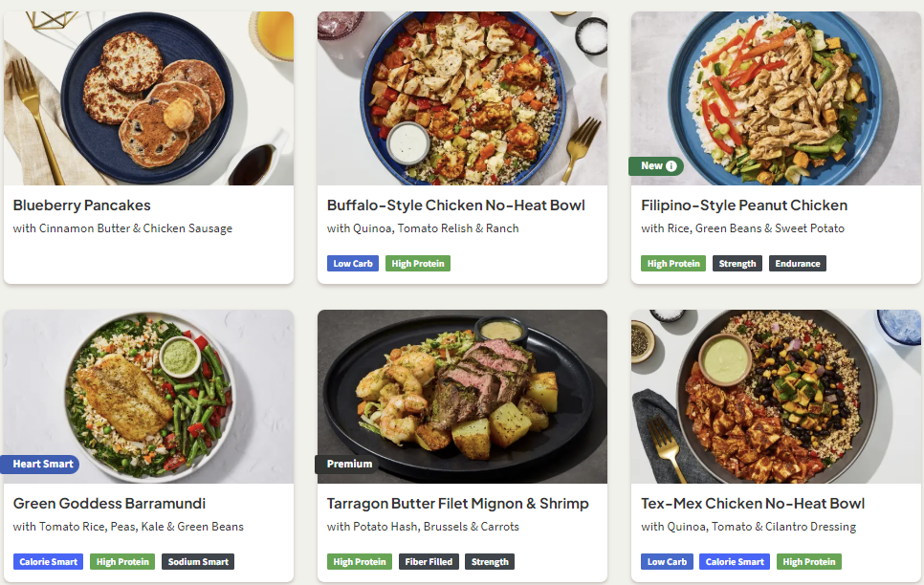Image resolution: width=924 pixels, height=585 pixels.
Task: View the Green Goddess Barramundi photo
Action: pyautogui.click(x=148, y=397)
